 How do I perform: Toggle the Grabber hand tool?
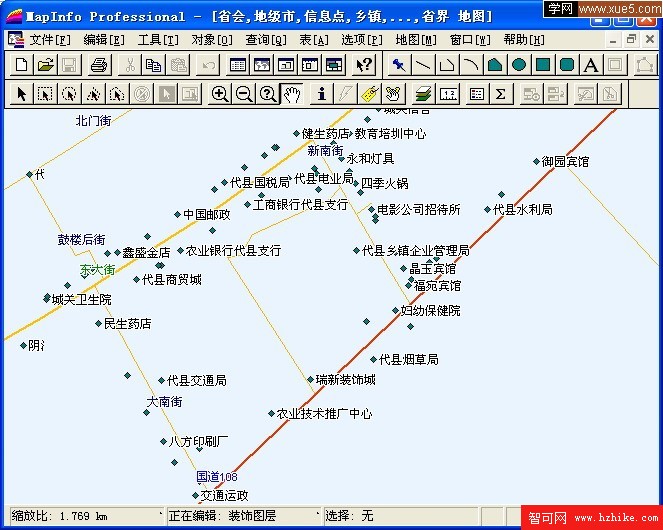(292, 93)
